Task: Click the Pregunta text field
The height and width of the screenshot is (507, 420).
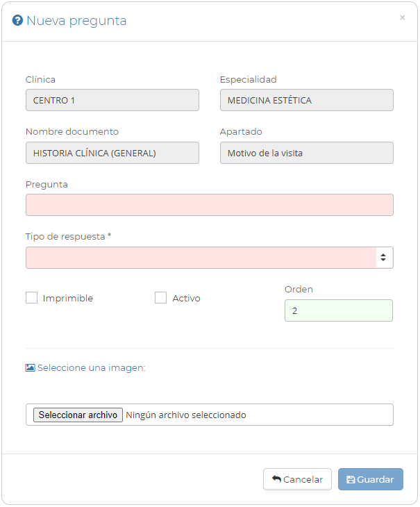Action: pos(209,205)
